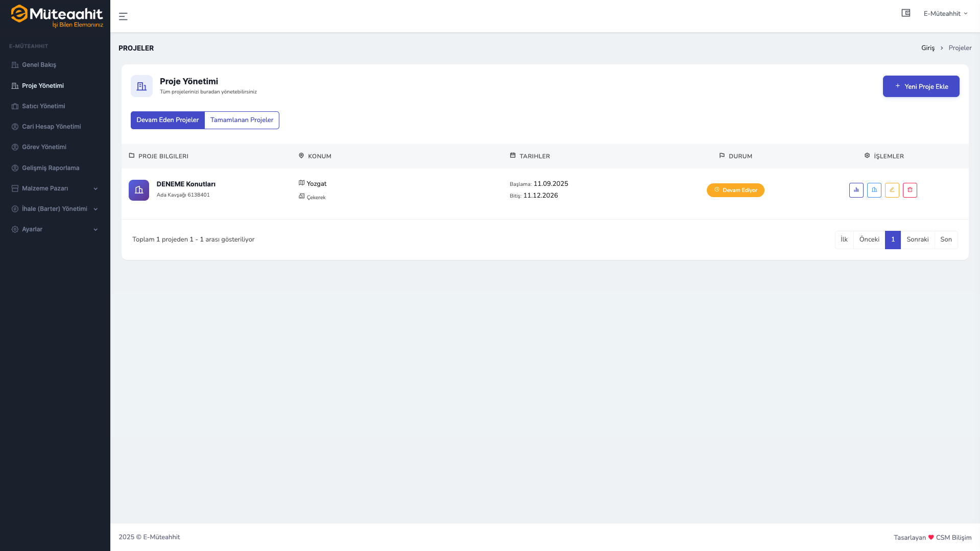
Task: Select the Devam Eden Projeler tab
Action: [168, 120]
